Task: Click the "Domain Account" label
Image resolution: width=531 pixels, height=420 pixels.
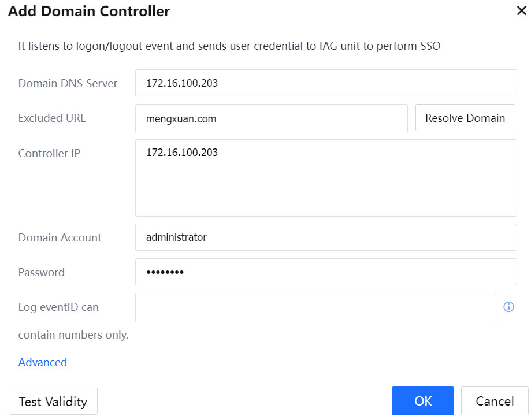Action: pos(60,237)
